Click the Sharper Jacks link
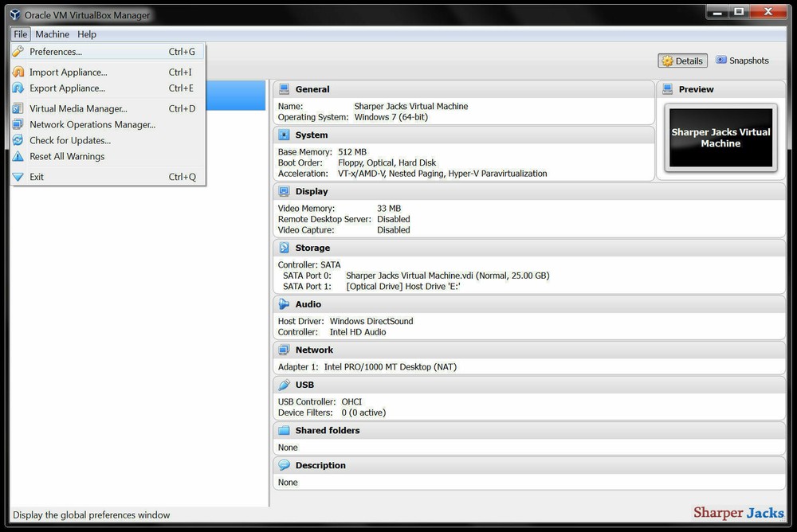The width and height of the screenshot is (797, 532). click(738, 513)
